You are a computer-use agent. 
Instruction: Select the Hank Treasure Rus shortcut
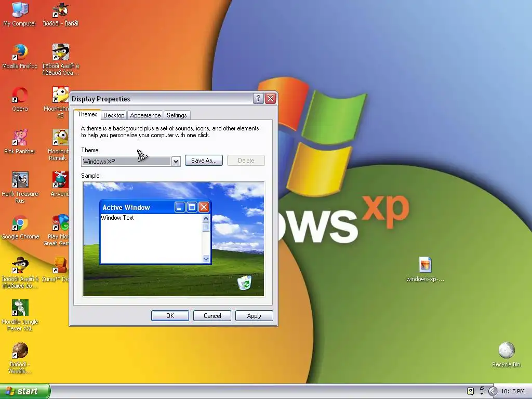pos(20,188)
